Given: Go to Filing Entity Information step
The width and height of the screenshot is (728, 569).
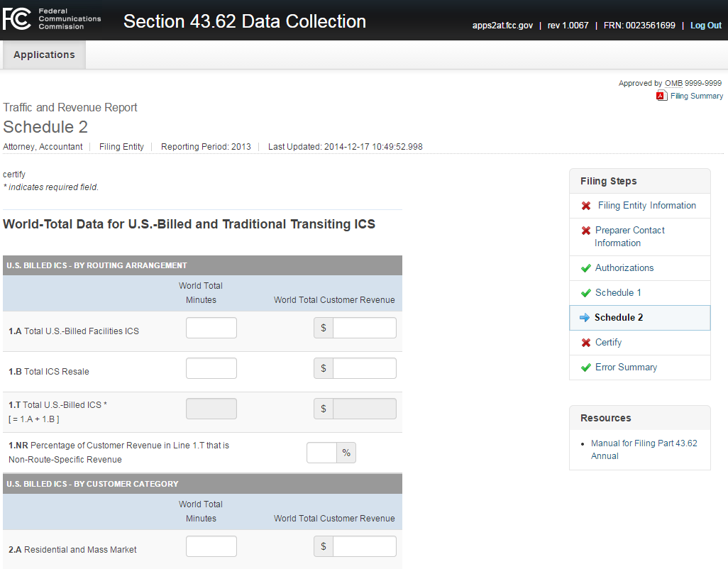Looking at the screenshot, I should (646, 206).
